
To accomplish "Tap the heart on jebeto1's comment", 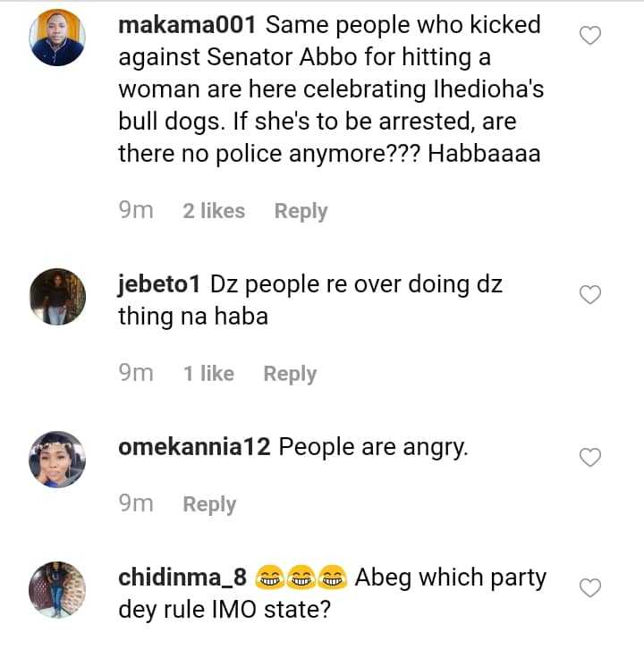I will click(x=590, y=295).
